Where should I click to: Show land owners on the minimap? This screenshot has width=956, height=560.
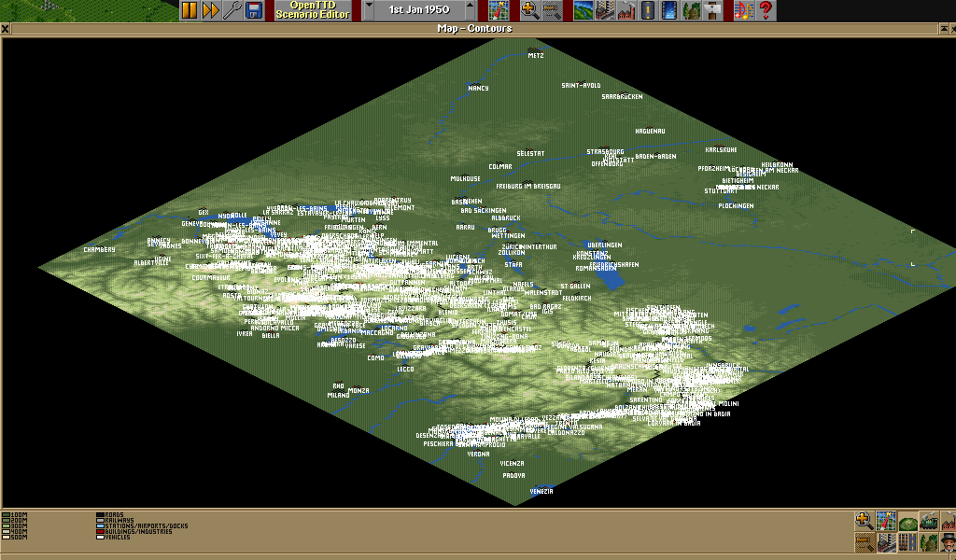(x=949, y=541)
